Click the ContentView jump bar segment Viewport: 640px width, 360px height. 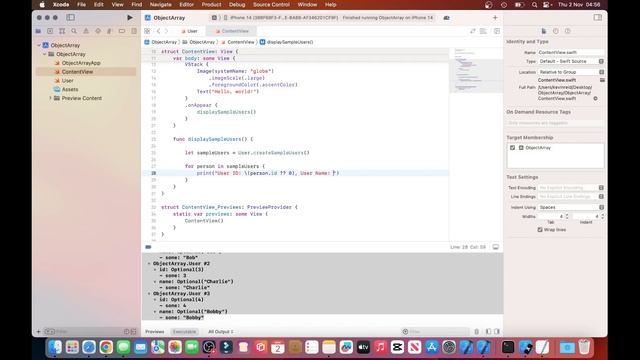tap(238, 42)
